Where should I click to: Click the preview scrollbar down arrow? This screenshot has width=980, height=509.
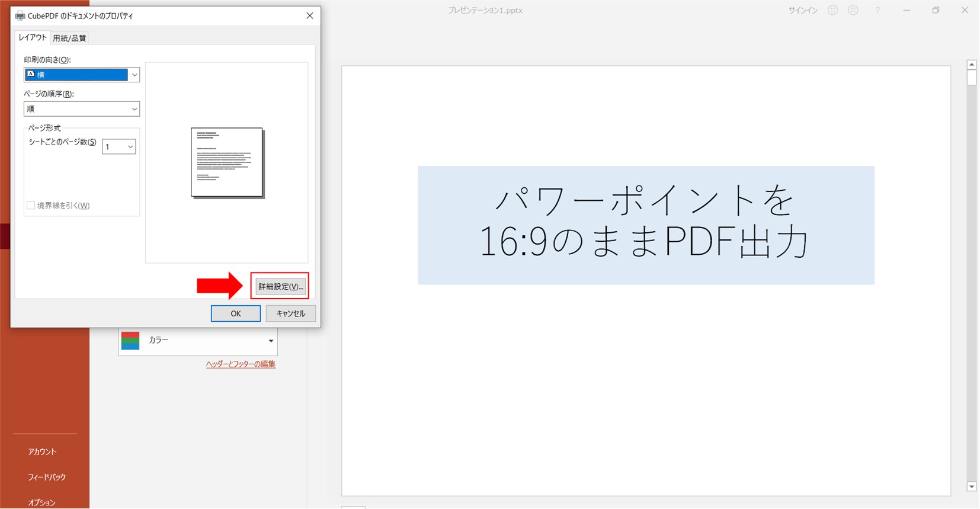click(972, 487)
